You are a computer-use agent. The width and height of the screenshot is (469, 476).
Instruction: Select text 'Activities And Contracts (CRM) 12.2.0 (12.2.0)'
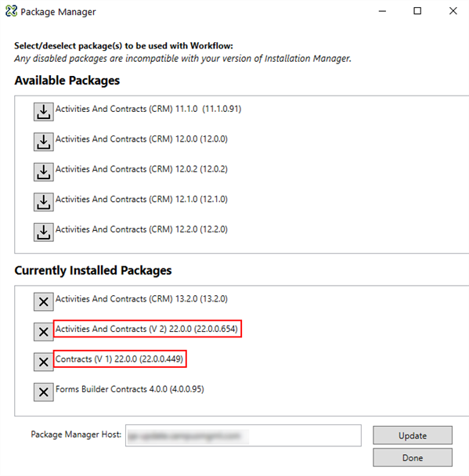pos(142,229)
